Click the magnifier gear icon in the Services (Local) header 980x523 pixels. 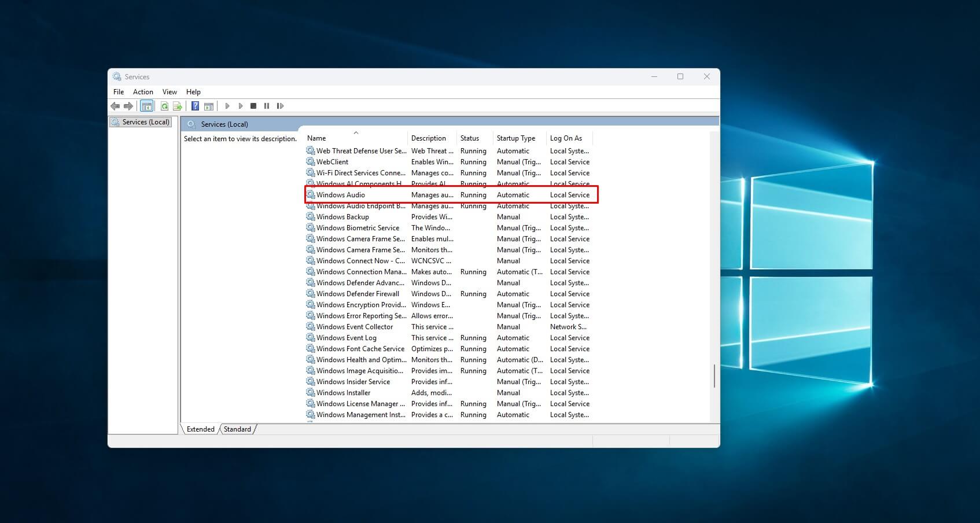click(x=191, y=124)
